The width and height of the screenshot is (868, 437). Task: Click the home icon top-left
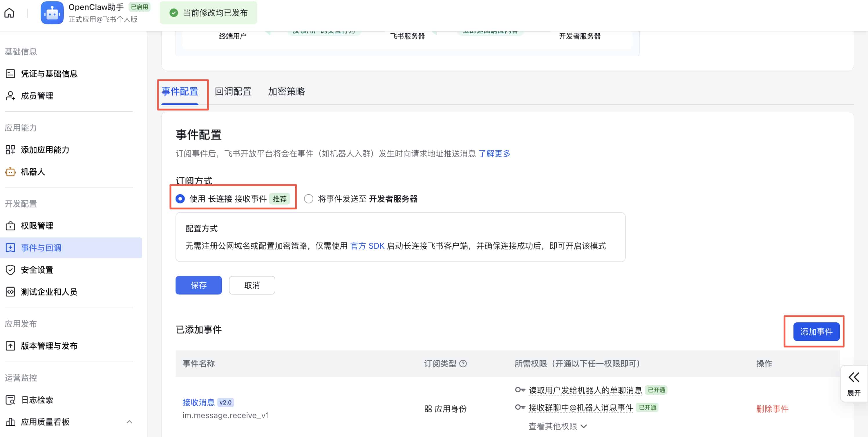pos(9,12)
